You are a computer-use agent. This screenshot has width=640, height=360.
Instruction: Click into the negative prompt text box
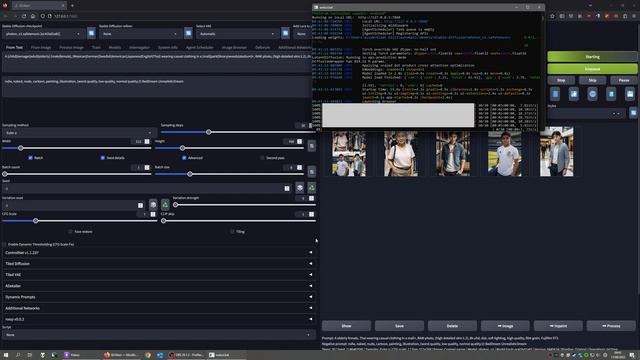tap(157, 87)
